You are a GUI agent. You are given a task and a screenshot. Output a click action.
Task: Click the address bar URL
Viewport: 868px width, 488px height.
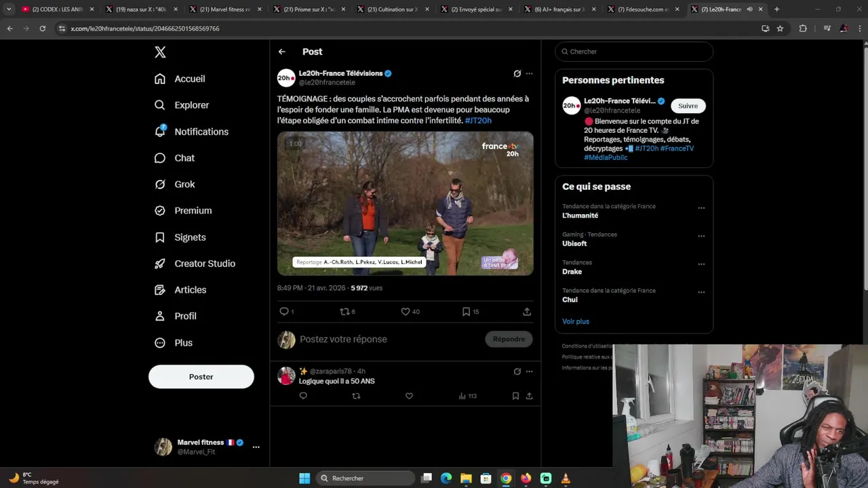coord(145,28)
